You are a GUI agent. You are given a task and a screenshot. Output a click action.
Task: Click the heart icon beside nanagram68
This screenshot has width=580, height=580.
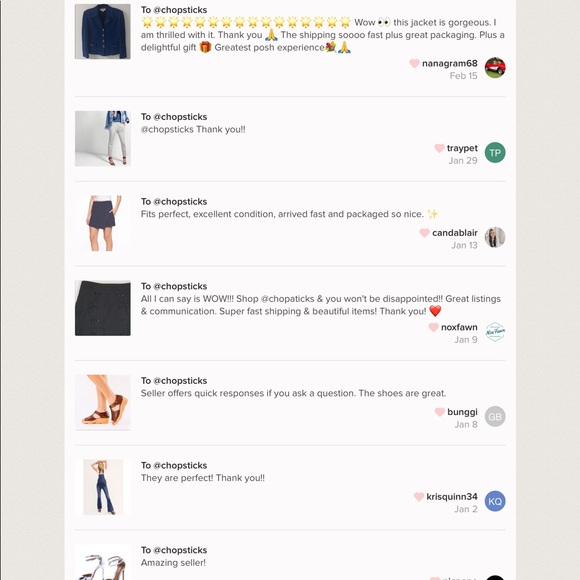tap(414, 63)
